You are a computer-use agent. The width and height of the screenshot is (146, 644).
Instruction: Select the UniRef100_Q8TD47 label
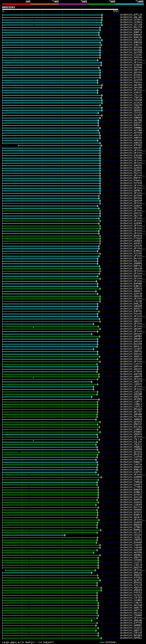(x=131, y=422)
